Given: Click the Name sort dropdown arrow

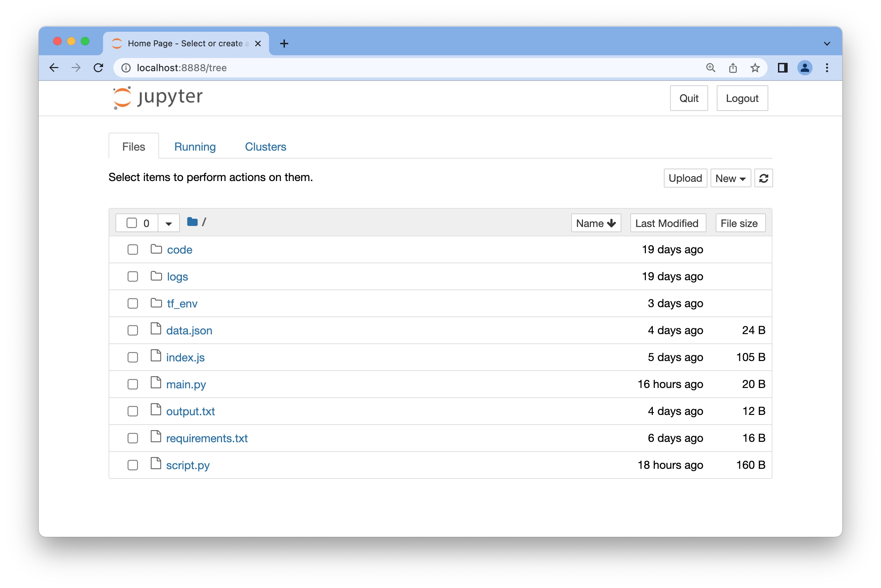Looking at the screenshot, I should pos(611,222).
